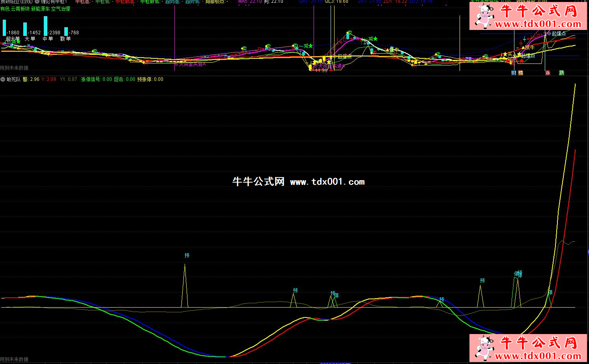Open the 敢死队 indicator dropdown arrow
The width and height of the screenshot is (589, 364).
tap(3, 79)
